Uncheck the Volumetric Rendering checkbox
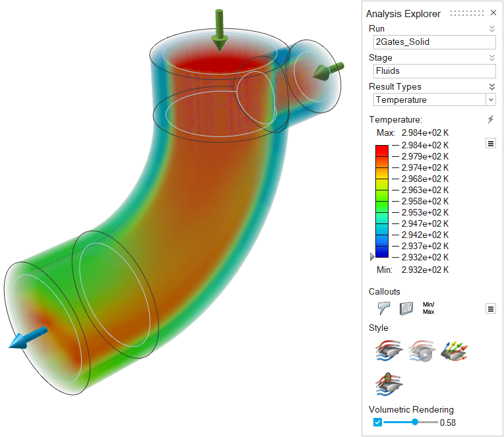Screen dimensions: 504x437 [x=377, y=422]
